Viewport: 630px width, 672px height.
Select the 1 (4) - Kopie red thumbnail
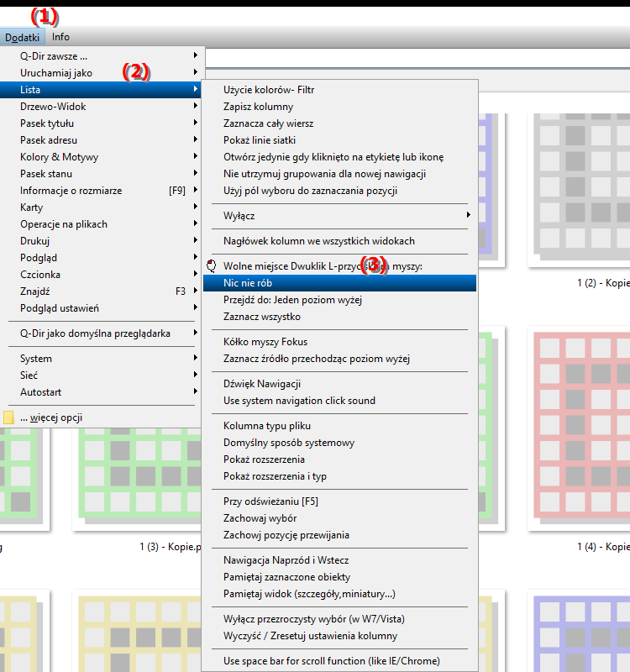[x=580, y=427]
